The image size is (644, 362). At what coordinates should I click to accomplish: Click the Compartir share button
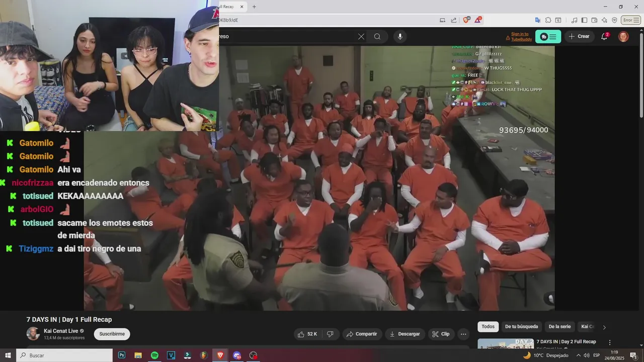362,334
